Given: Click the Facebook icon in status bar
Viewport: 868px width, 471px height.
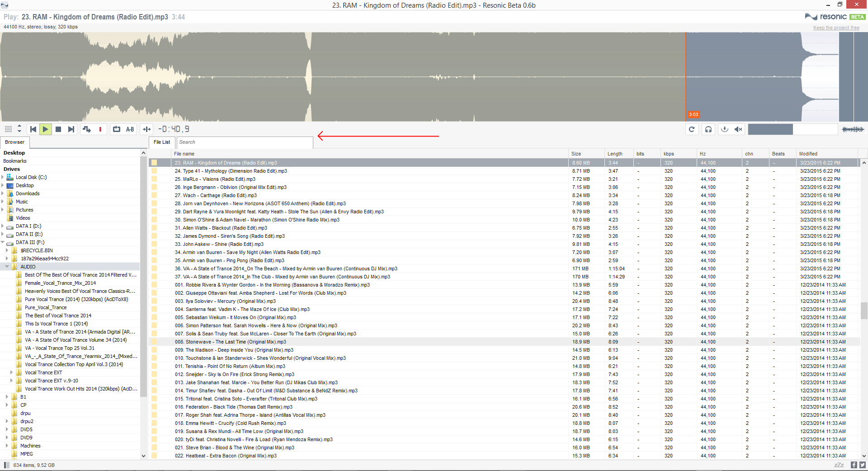Looking at the screenshot, I should point(854,465).
